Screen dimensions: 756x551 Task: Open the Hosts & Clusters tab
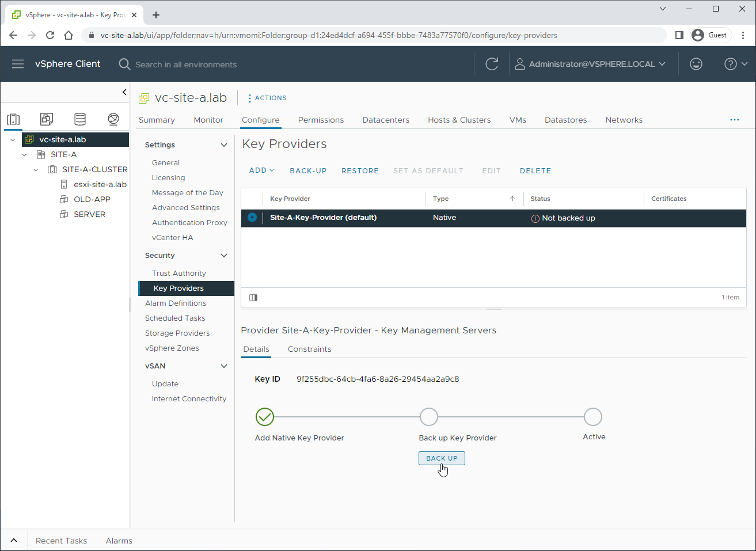[459, 120]
